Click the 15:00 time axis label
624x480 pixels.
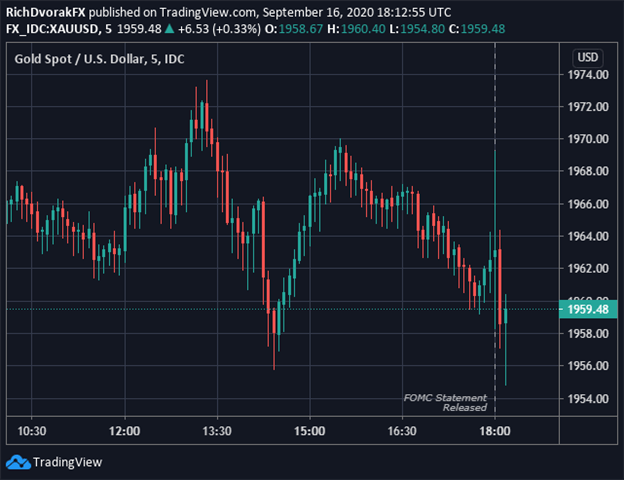click(x=310, y=431)
